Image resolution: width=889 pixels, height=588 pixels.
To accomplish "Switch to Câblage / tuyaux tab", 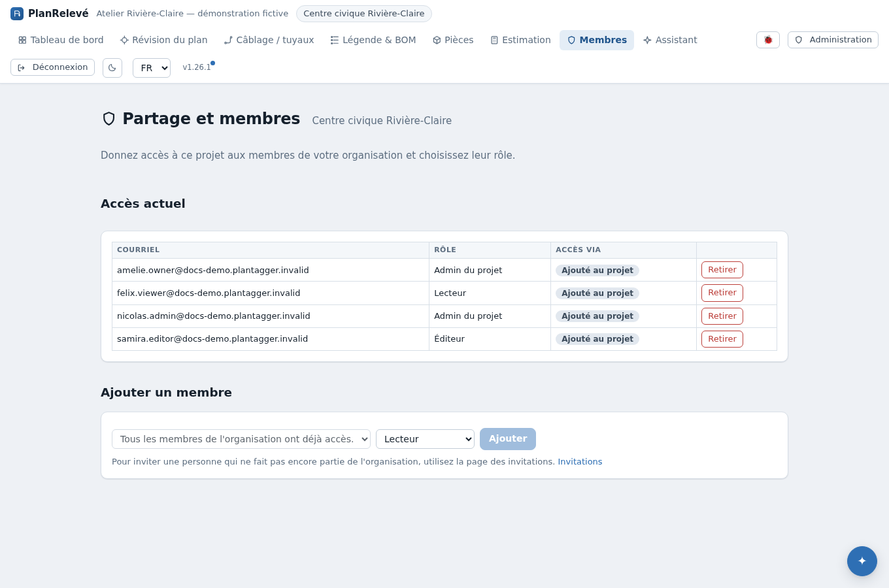I will coord(269,40).
